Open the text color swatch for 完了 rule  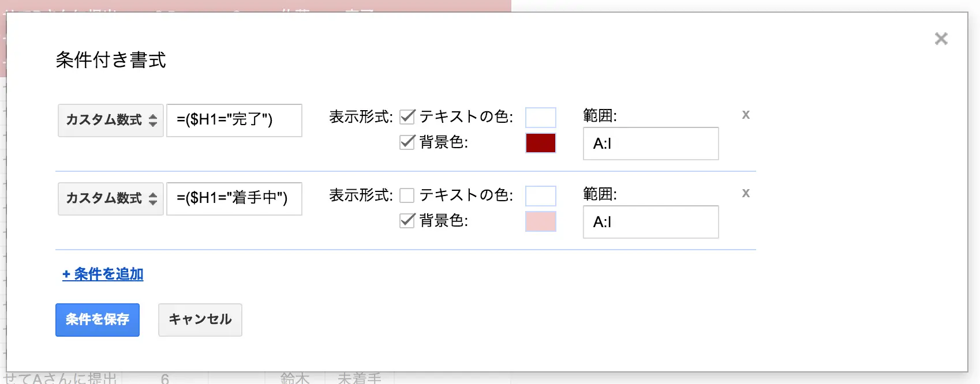[x=541, y=118]
